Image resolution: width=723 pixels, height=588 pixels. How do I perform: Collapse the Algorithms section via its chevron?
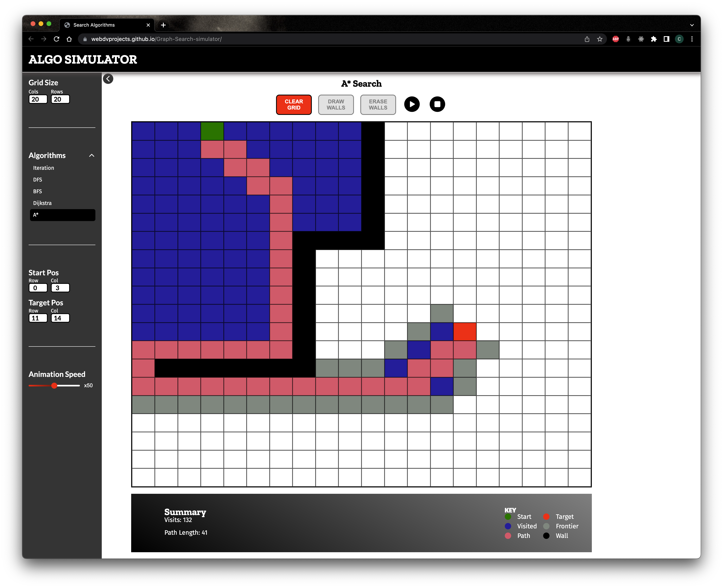[91, 155]
